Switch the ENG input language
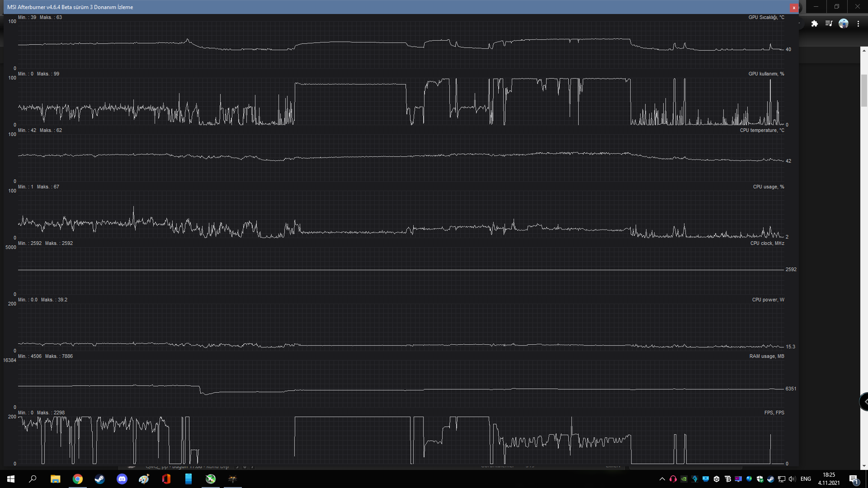This screenshot has height=488, width=868. pos(806,479)
